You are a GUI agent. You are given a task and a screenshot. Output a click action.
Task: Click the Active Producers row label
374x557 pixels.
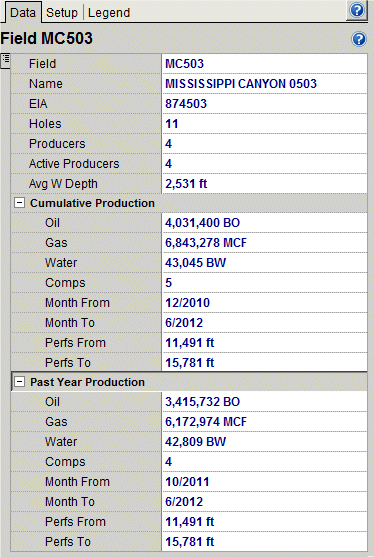tap(74, 163)
